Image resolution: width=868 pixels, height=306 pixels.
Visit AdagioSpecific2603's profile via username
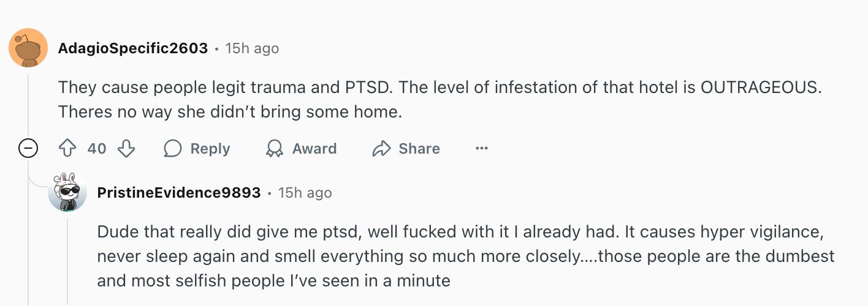coord(133,48)
